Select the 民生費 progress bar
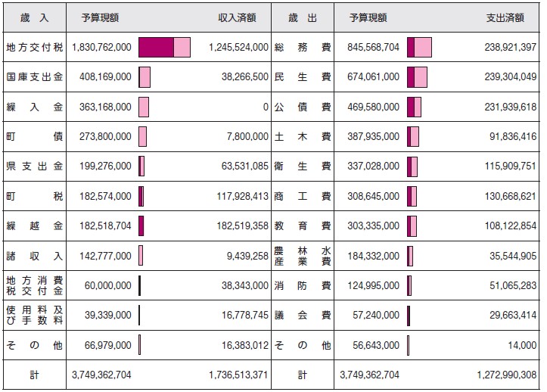 417,76
